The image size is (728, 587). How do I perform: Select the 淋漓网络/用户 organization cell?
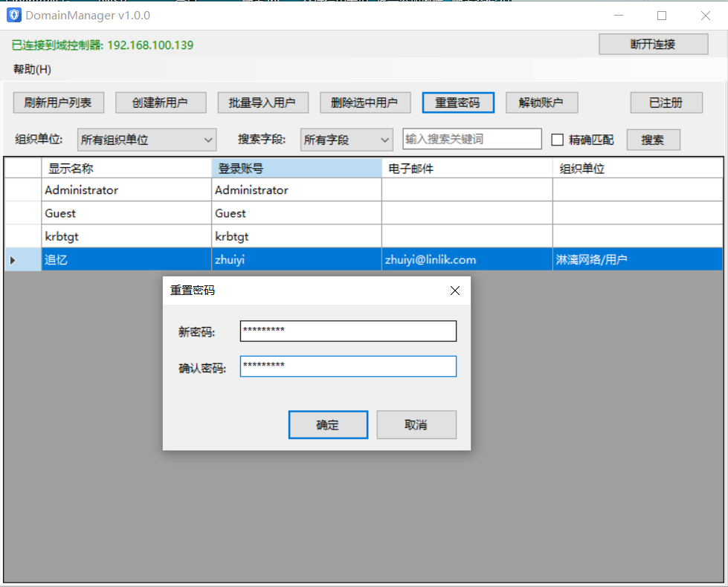click(x=638, y=259)
